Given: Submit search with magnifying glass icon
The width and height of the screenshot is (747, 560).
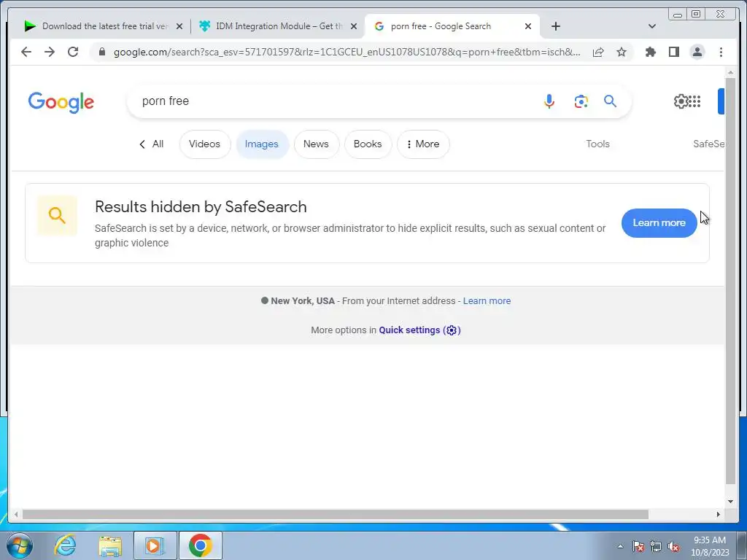Looking at the screenshot, I should click(611, 101).
